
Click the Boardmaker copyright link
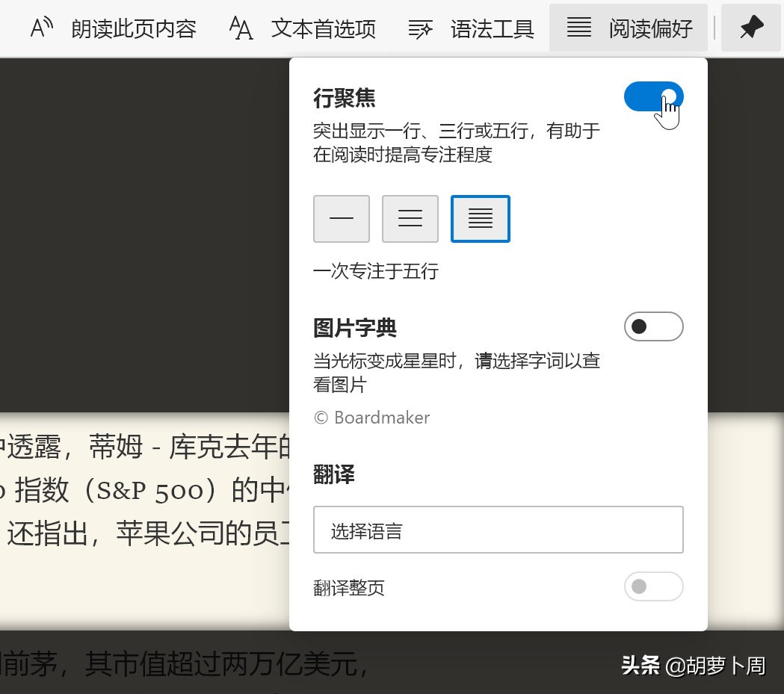point(371,418)
